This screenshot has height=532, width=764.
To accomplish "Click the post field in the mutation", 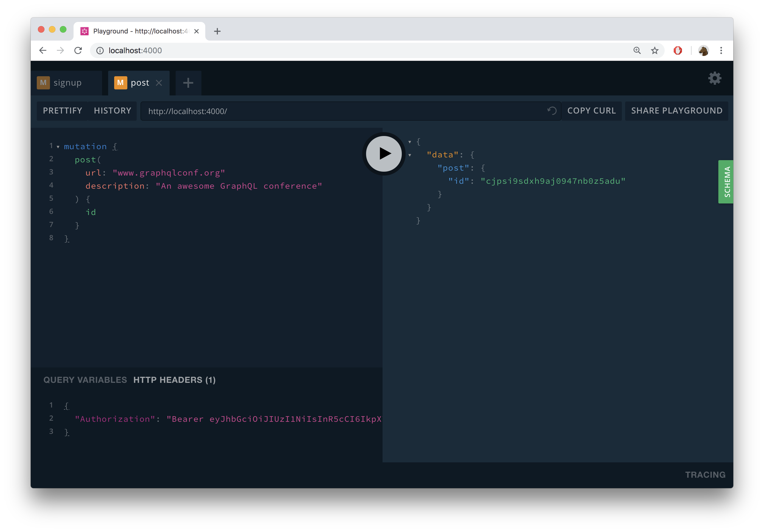I will coord(85,160).
